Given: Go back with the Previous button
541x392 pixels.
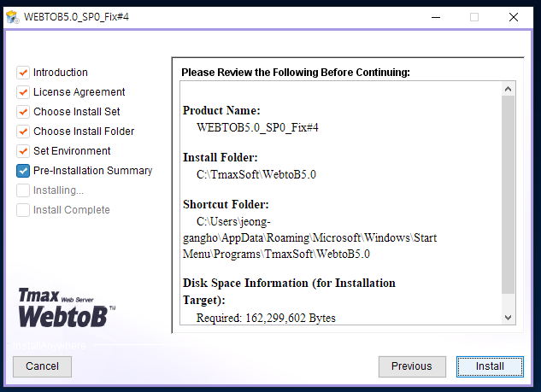Looking at the screenshot, I should [412, 366].
